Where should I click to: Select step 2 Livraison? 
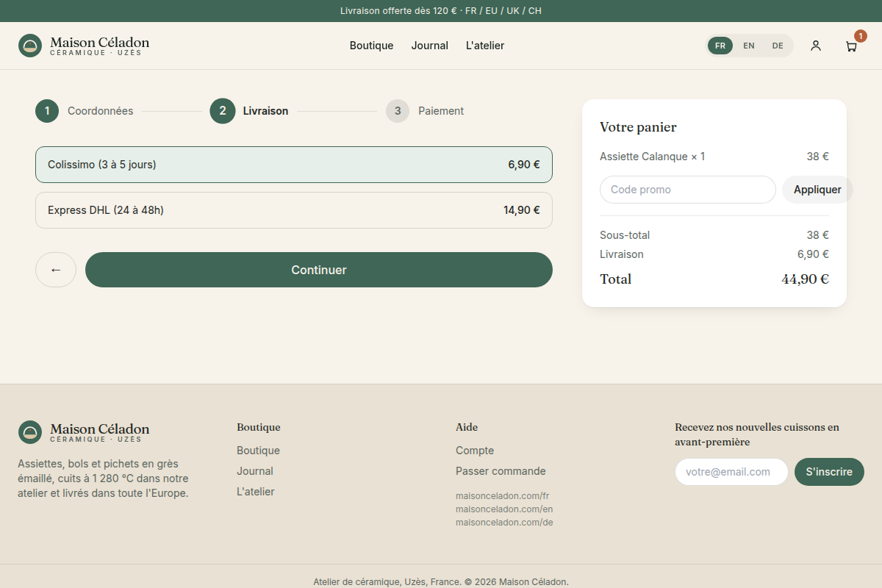point(249,111)
